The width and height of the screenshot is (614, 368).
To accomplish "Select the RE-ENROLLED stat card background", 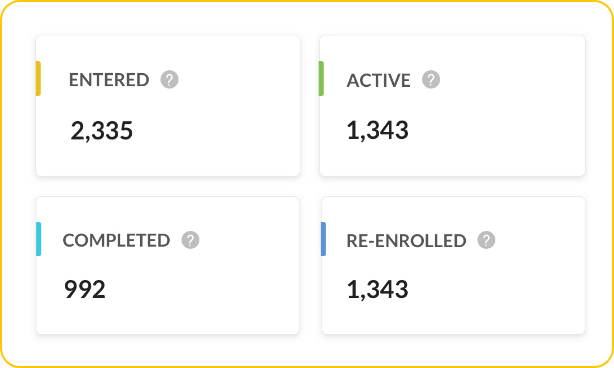I will point(453,265).
